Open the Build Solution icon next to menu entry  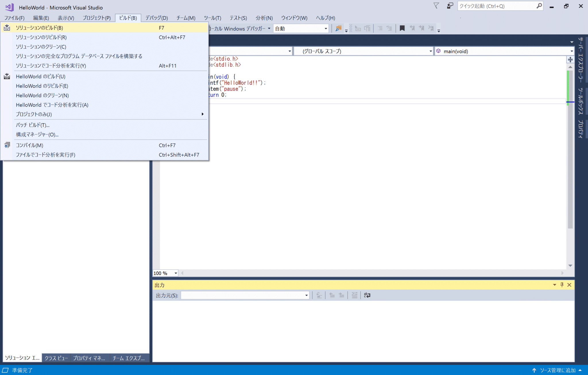tap(7, 28)
